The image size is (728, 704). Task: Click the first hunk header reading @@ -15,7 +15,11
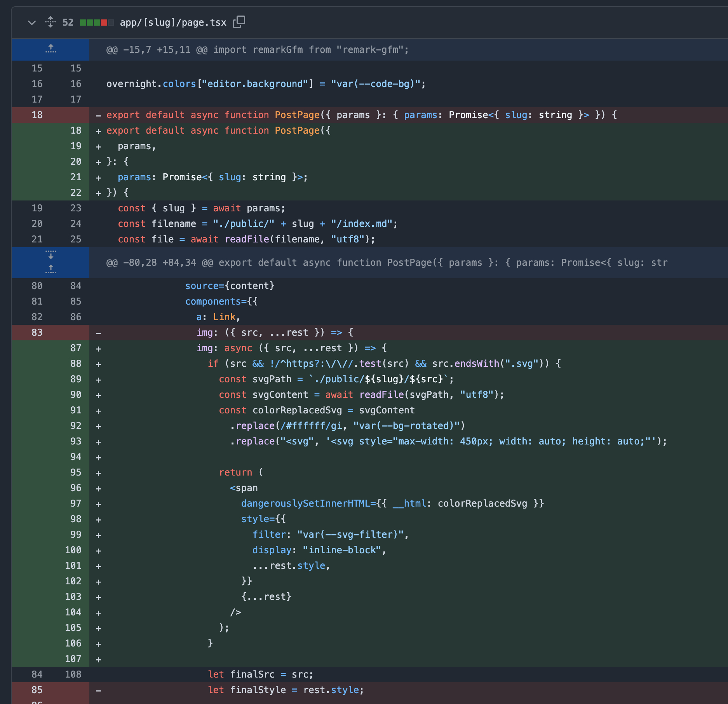pos(257,50)
